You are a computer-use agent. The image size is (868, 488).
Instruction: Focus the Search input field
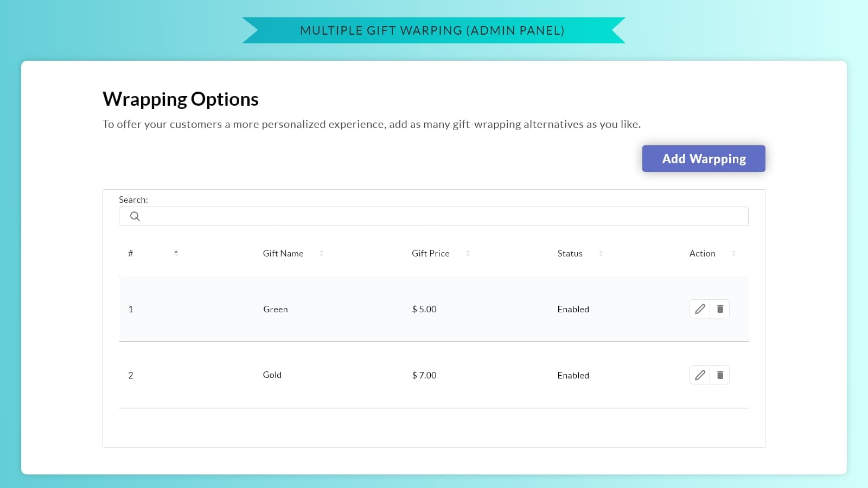point(439,216)
